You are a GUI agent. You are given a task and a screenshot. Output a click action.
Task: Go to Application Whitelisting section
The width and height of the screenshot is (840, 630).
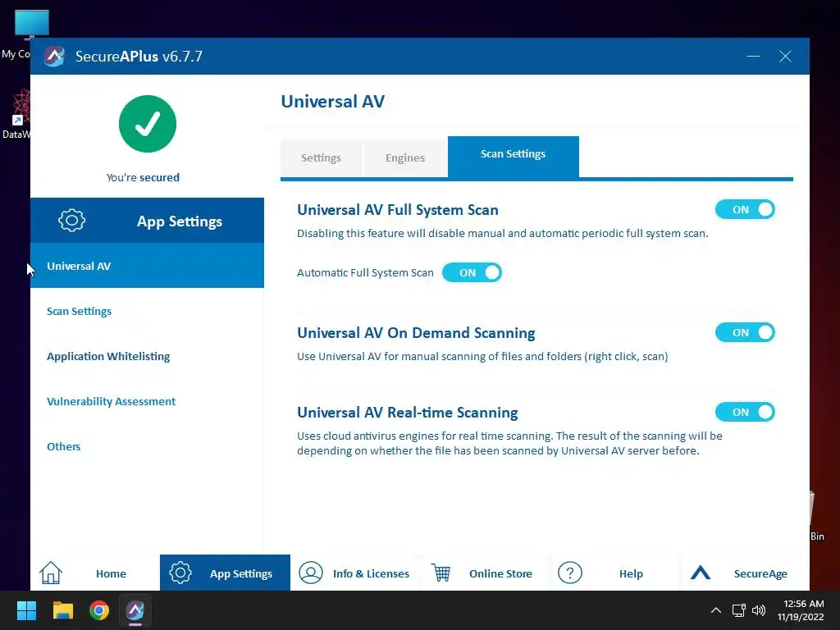click(x=108, y=356)
